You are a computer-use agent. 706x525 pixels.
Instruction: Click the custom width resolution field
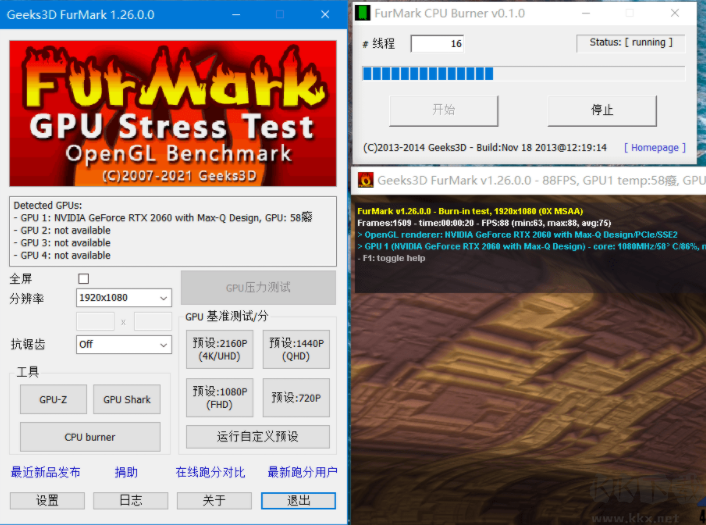click(95, 322)
